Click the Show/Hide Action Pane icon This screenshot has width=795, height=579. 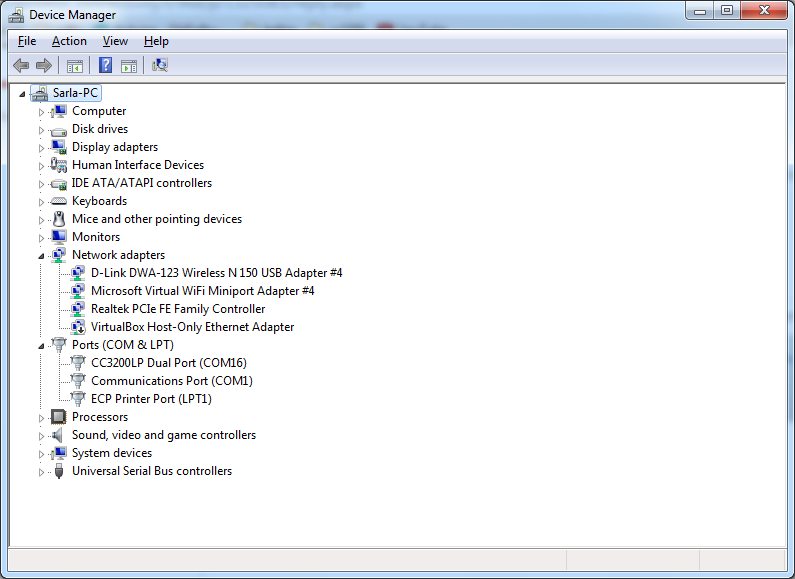pyautogui.click(x=129, y=65)
